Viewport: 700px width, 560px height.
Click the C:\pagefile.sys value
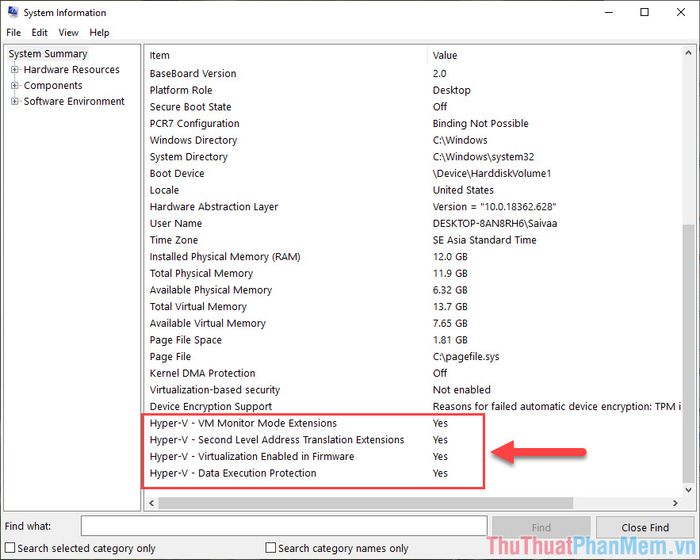click(466, 356)
